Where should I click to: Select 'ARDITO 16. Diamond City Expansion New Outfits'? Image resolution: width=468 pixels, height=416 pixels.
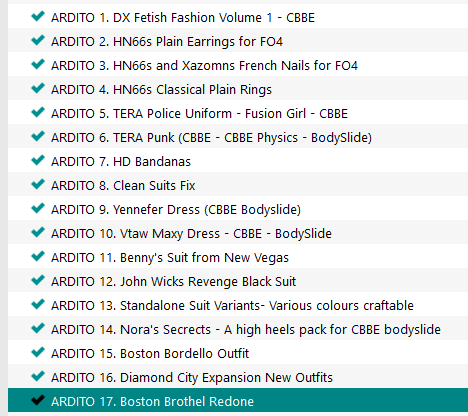pos(192,378)
